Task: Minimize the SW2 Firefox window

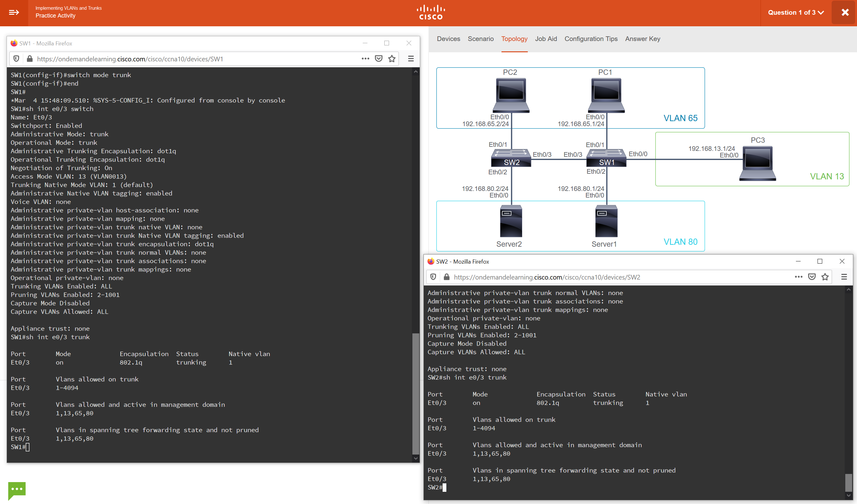Action: (798, 261)
